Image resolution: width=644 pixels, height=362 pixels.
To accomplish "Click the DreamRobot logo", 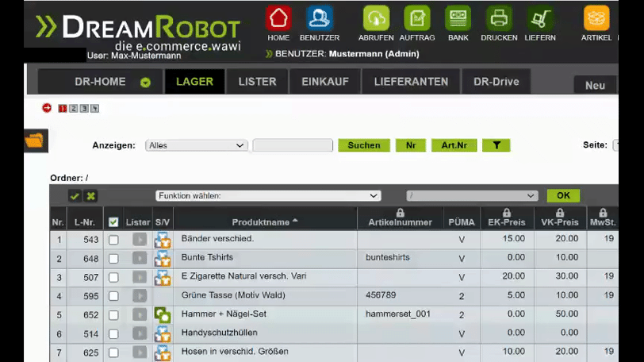I will click(139, 32).
